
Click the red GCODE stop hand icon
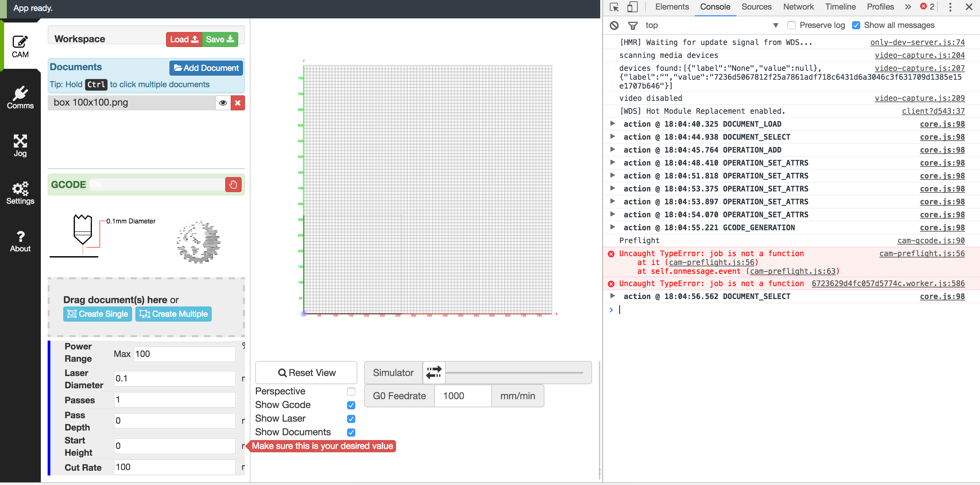click(x=233, y=185)
